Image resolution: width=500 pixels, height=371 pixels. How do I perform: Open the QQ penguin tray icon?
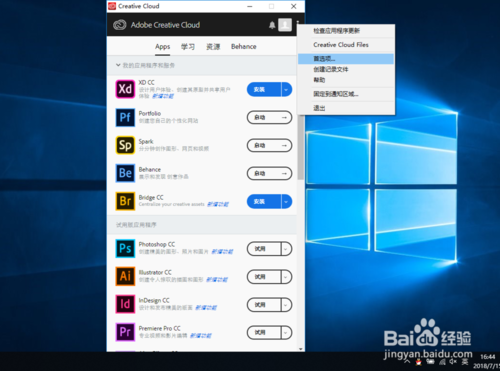point(419,362)
